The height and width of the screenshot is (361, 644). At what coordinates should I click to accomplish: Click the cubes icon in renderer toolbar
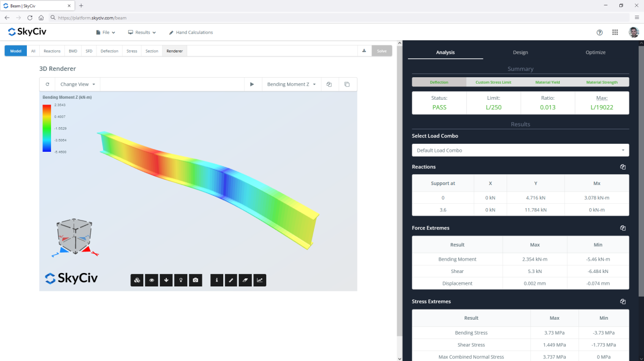(x=137, y=280)
